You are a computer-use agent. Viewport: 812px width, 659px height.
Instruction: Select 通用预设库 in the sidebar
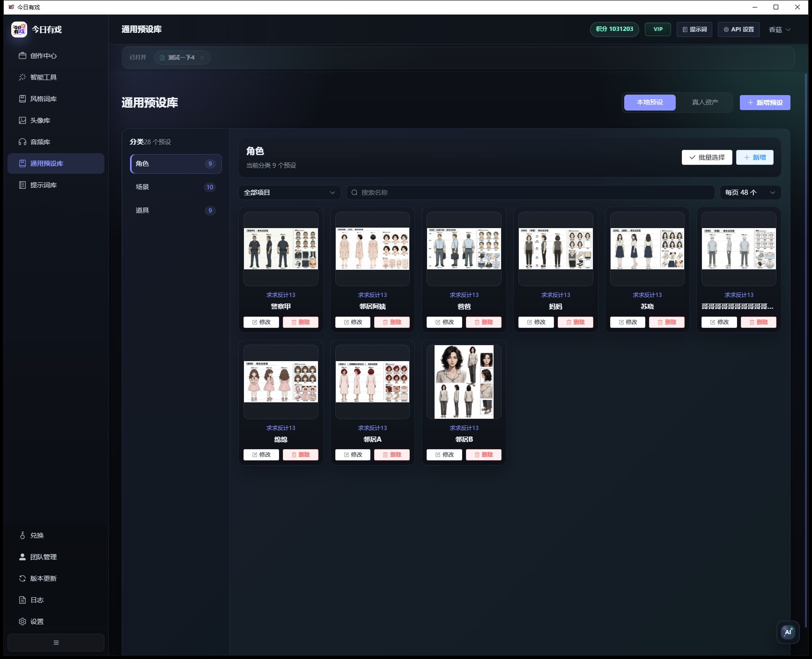[x=56, y=163]
